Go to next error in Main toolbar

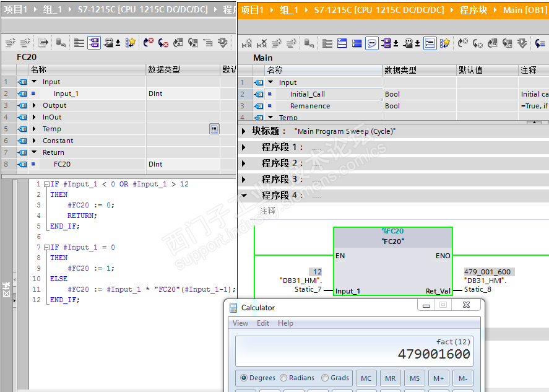click(x=463, y=43)
